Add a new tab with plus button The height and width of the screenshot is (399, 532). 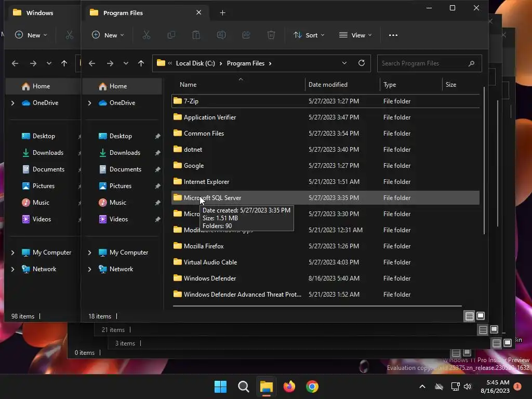[x=222, y=13]
